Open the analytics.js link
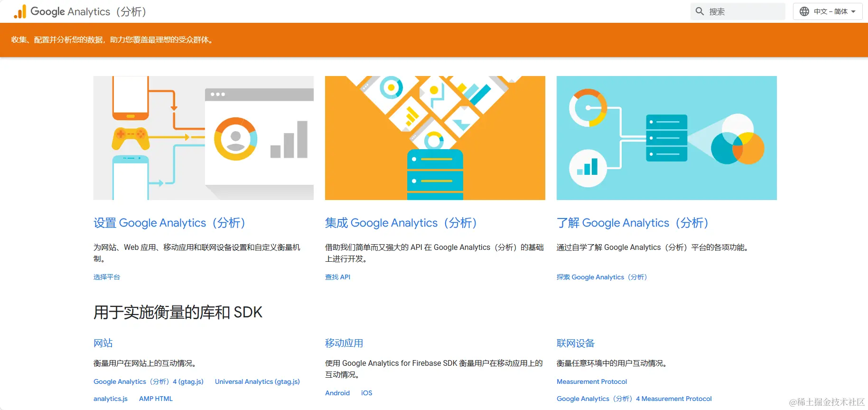 pos(111,399)
